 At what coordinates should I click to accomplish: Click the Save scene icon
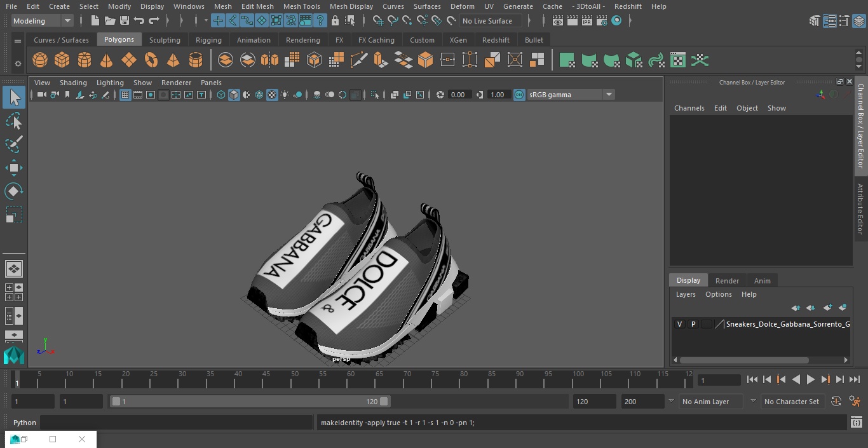coord(125,21)
